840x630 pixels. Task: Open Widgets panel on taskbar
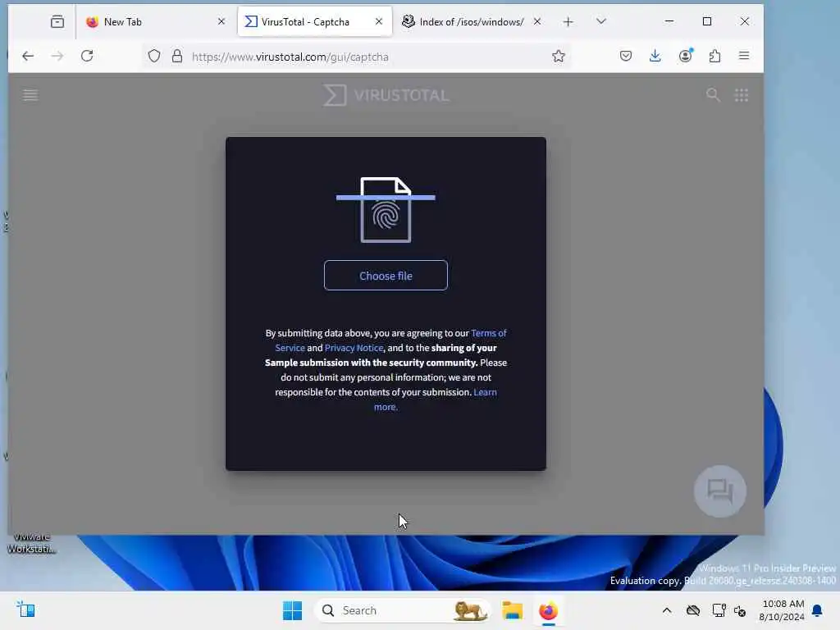[x=25, y=610]
